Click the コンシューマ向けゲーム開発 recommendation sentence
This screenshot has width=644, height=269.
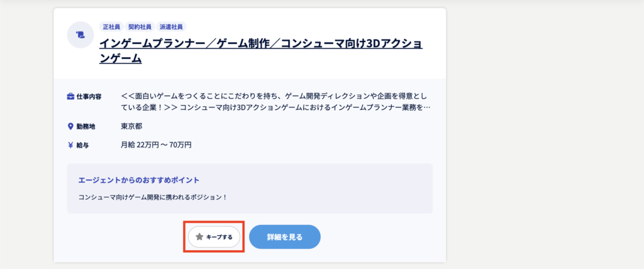(152, 197)
